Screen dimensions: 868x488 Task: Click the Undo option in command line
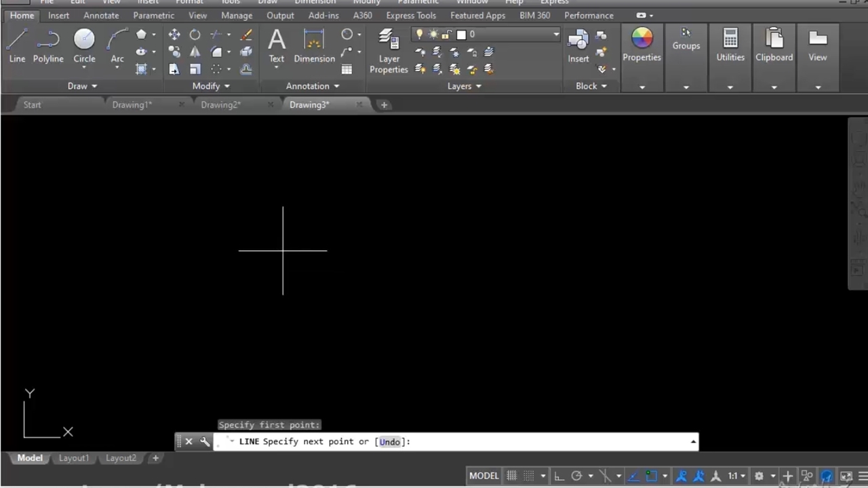tap(389, 442)
